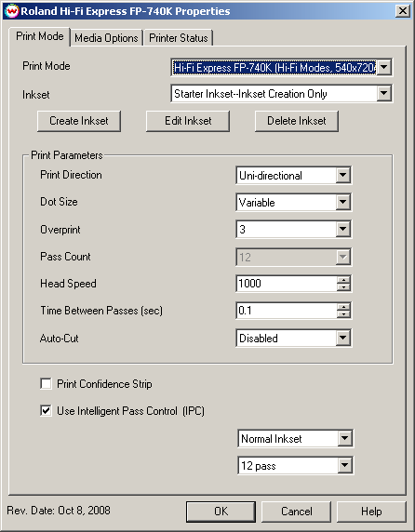Click the Edit Inkset button
Image resolution: width=415 pixels, height=532 pixels.
tap(188, 121)
